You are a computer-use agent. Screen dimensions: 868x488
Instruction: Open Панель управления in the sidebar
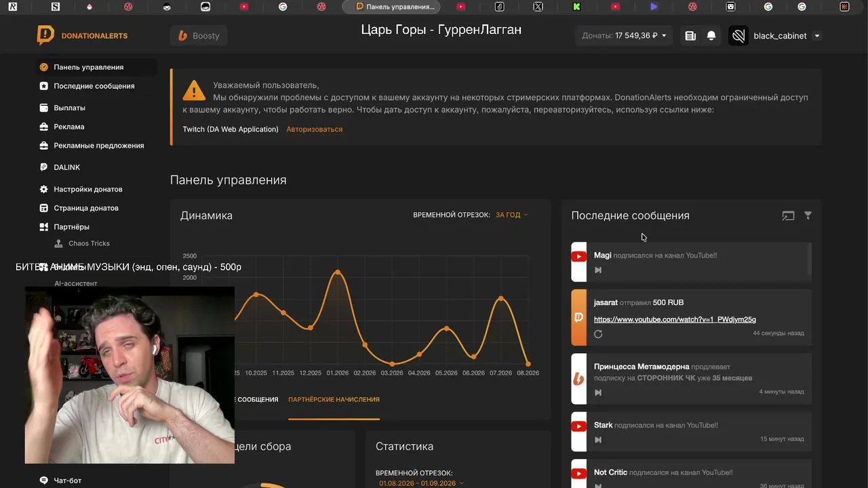pos(89,67)
